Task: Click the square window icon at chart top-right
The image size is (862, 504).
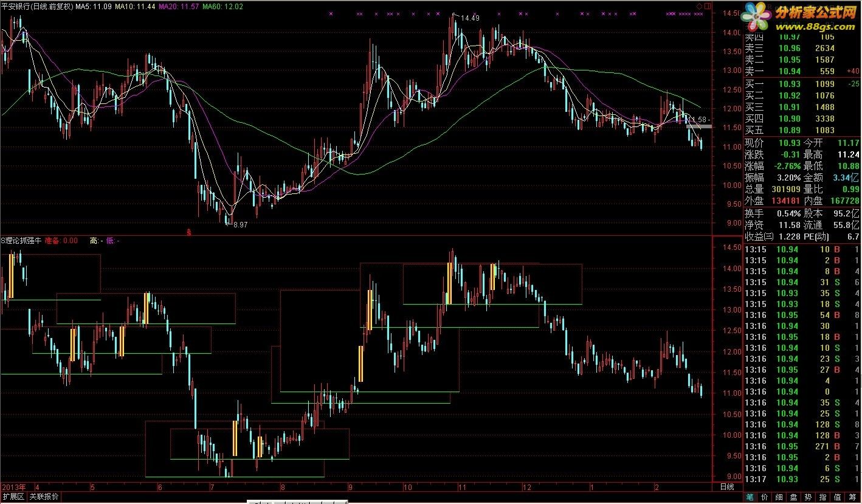Action: click(707, 5)
